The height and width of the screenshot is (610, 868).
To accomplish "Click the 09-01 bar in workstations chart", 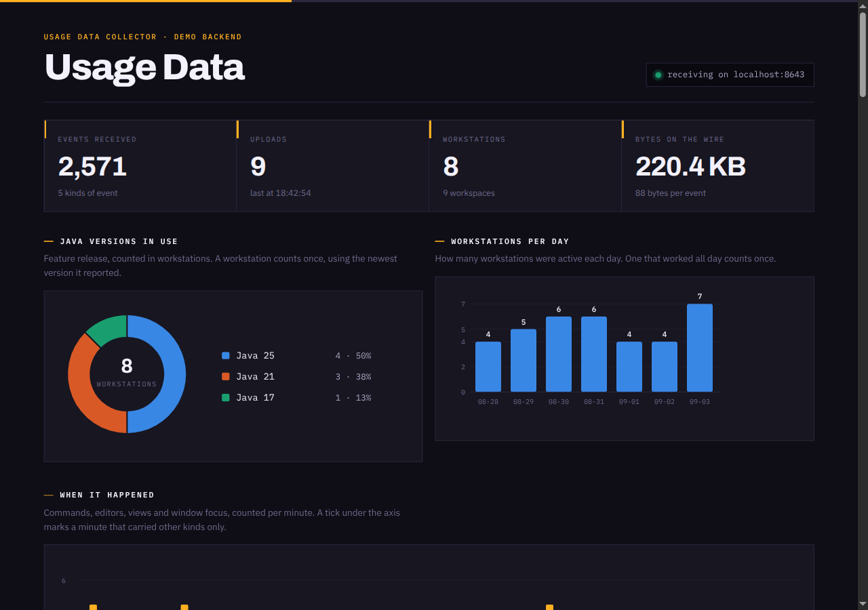I will coord(629,367).
